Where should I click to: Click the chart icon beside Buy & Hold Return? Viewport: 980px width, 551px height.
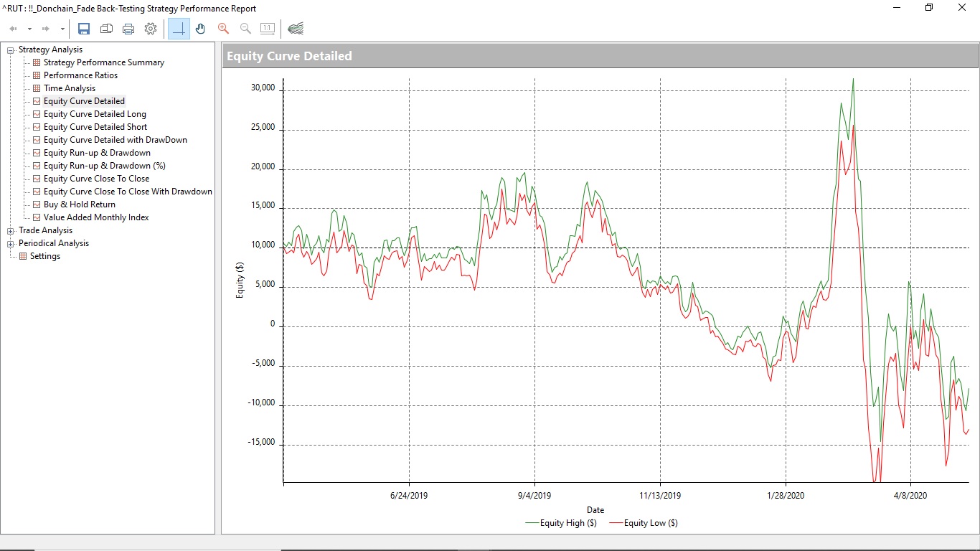tap(37, 204)
